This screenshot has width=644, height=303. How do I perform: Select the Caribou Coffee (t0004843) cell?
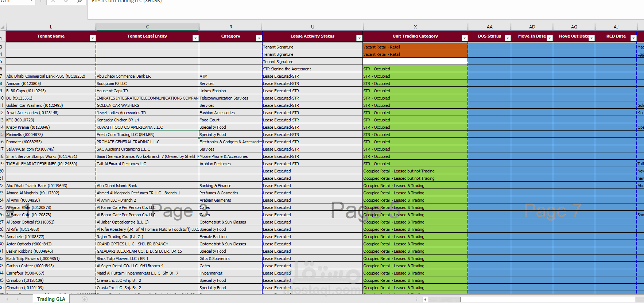(51, 266)
